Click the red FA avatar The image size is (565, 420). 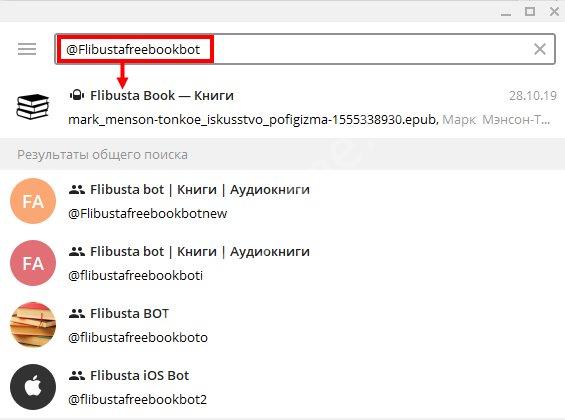(33, 263)
